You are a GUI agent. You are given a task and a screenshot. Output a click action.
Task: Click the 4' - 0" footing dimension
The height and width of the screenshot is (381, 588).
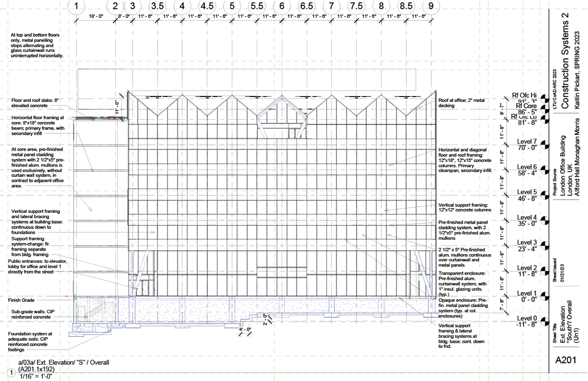pyautogui.click(x=245, y=329)
